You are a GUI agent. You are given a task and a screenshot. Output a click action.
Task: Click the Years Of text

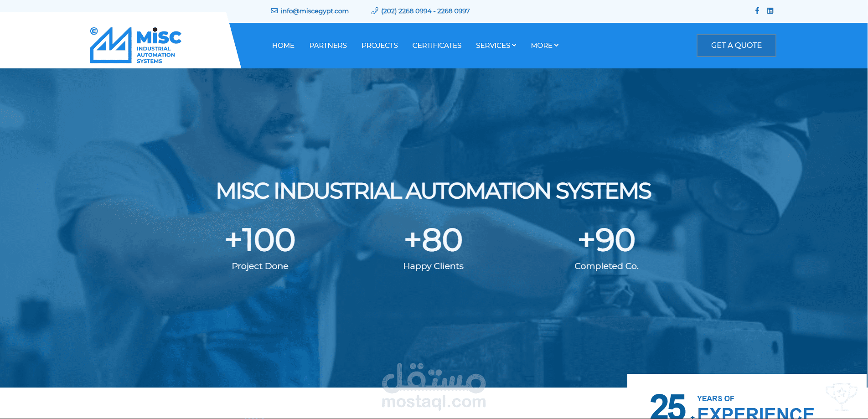tap(715, 398)
